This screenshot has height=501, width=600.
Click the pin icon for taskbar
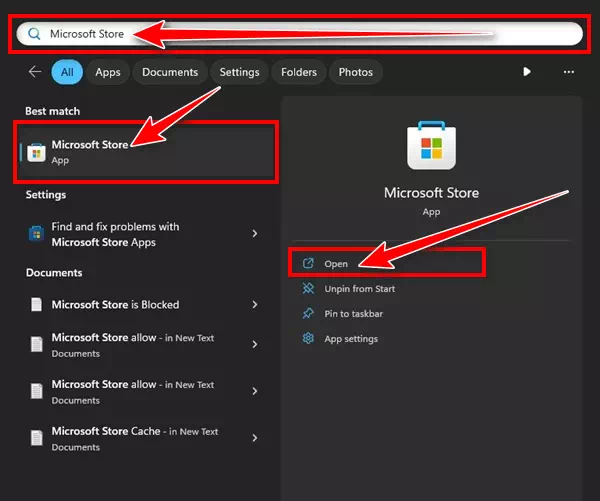click(308, 313)
